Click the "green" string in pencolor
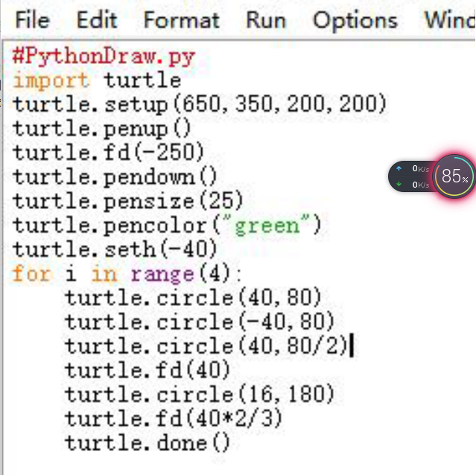476x475 pixels. point(267,226)
